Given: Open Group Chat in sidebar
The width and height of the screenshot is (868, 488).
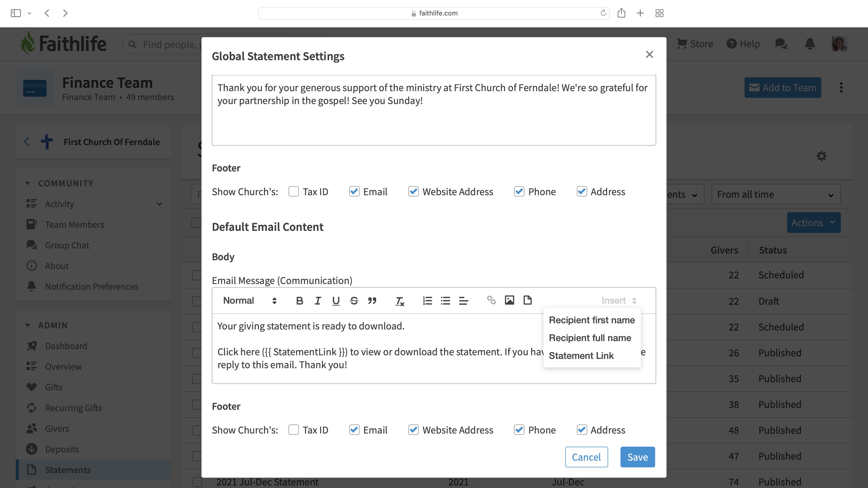Looking at the screenshot, I should point(67,245).
